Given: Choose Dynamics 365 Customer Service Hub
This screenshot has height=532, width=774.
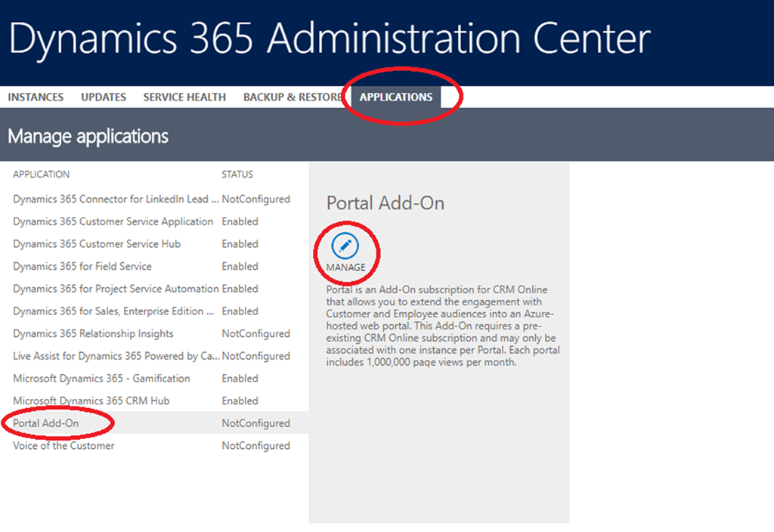Looking at the screenshot, I should coord(97,244).
